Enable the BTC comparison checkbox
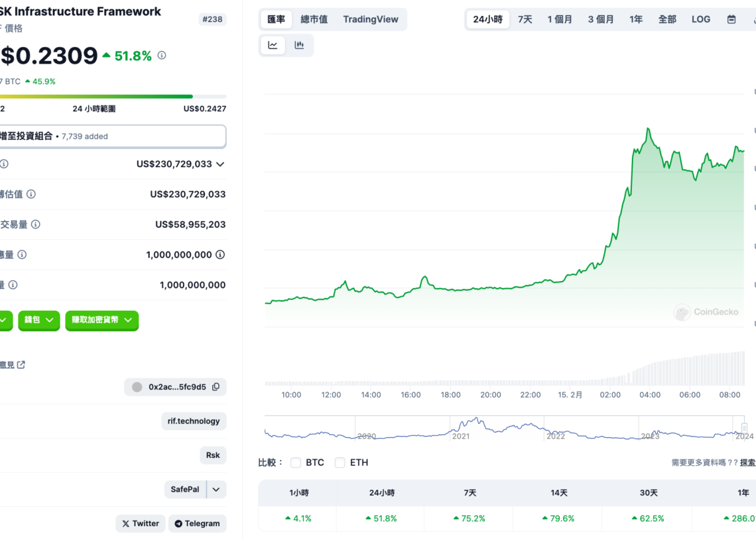The width and height of the screenshot is (756, 540). pyautogui.click(x=296, y=462)
